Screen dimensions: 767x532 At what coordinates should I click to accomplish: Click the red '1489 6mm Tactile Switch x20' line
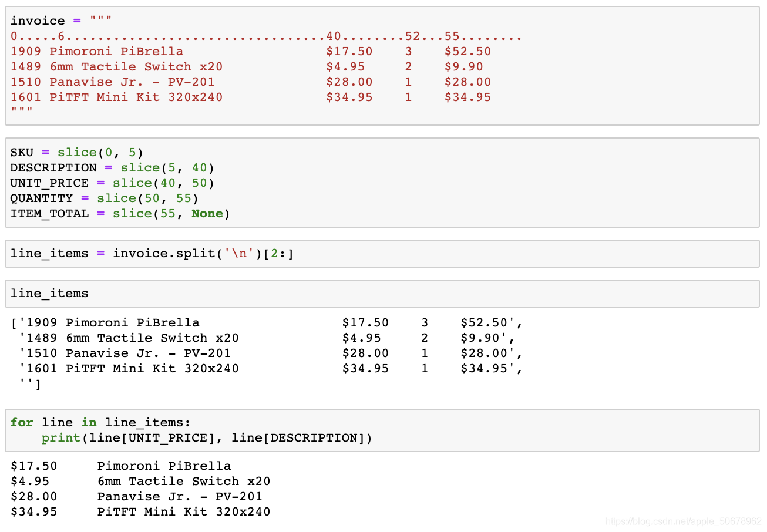click(247, 67)
